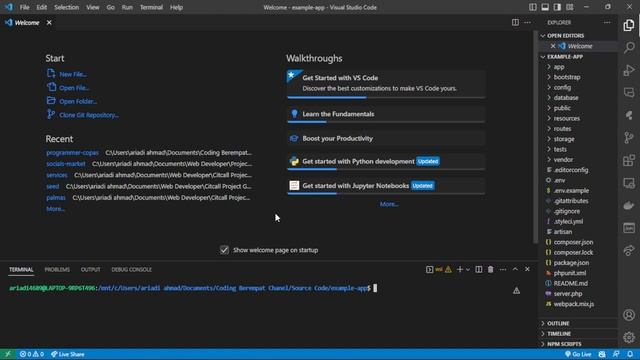640x360 pixels.
Task: Close the Welcome tab
Action: (x=49, y=22)
